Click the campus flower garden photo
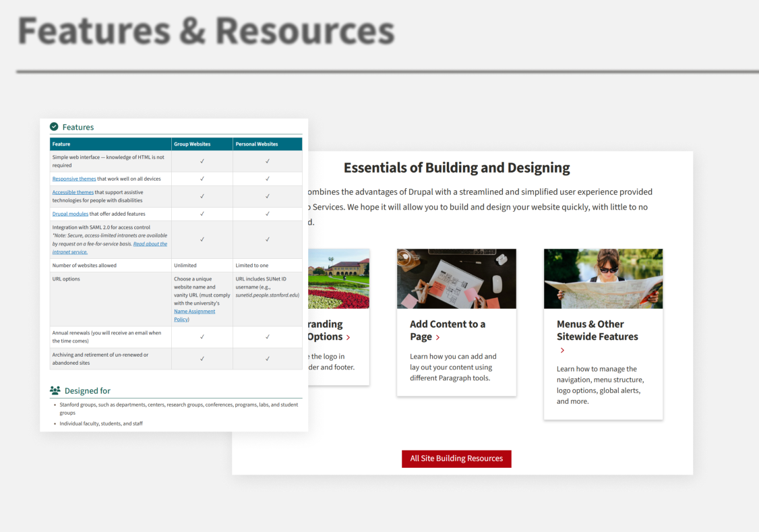Screen dimensions: 759x532 click(x=339, y=279)
